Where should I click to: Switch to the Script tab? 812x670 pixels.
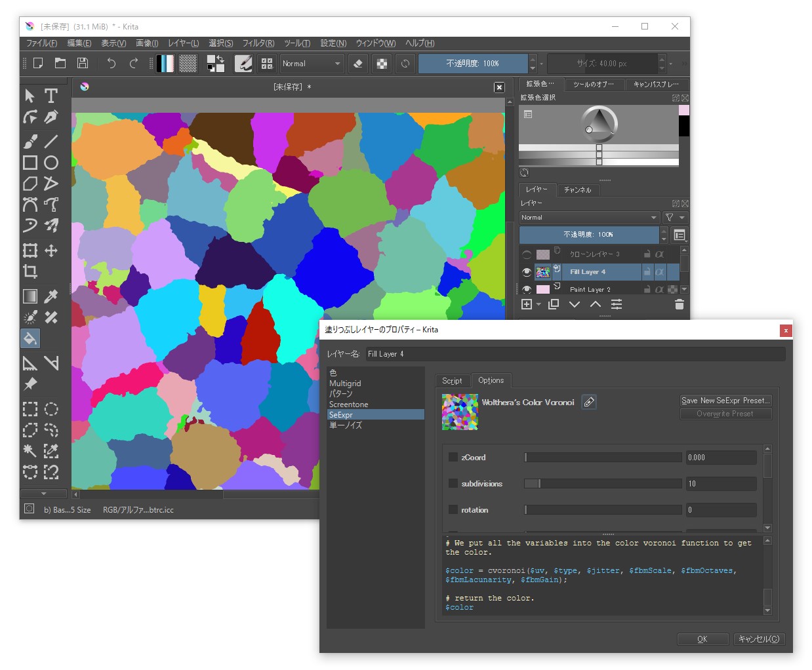[452, 380]
